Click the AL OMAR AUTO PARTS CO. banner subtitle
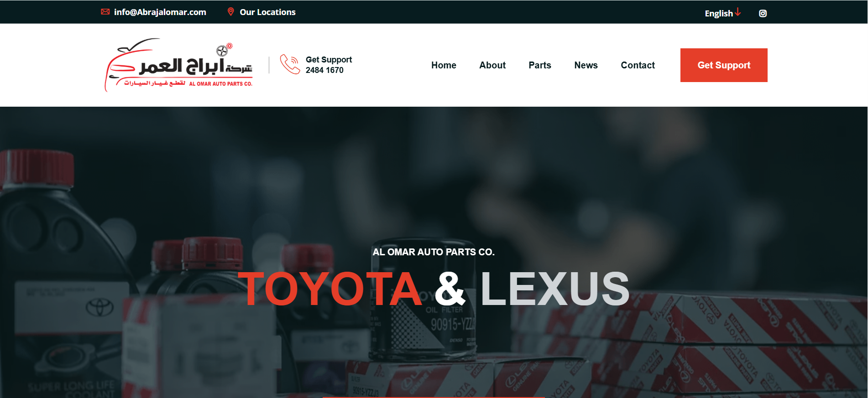Screen dimensions: 868x398 (434, 252)
